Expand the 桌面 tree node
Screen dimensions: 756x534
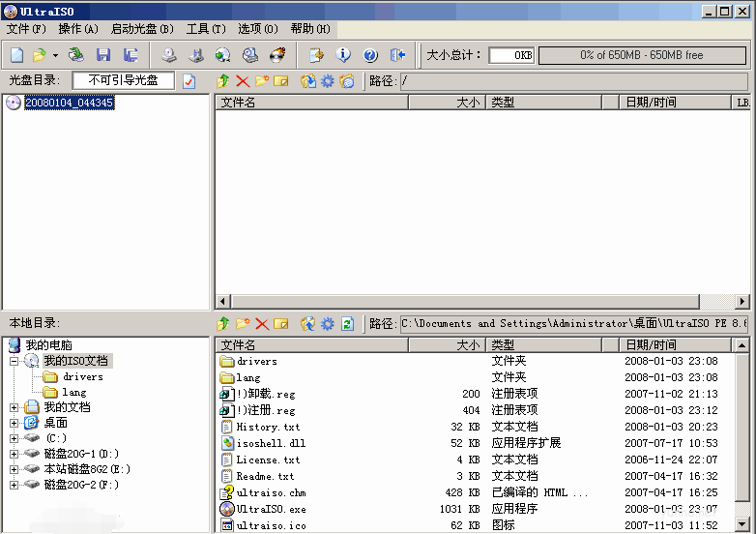point(15,423)
